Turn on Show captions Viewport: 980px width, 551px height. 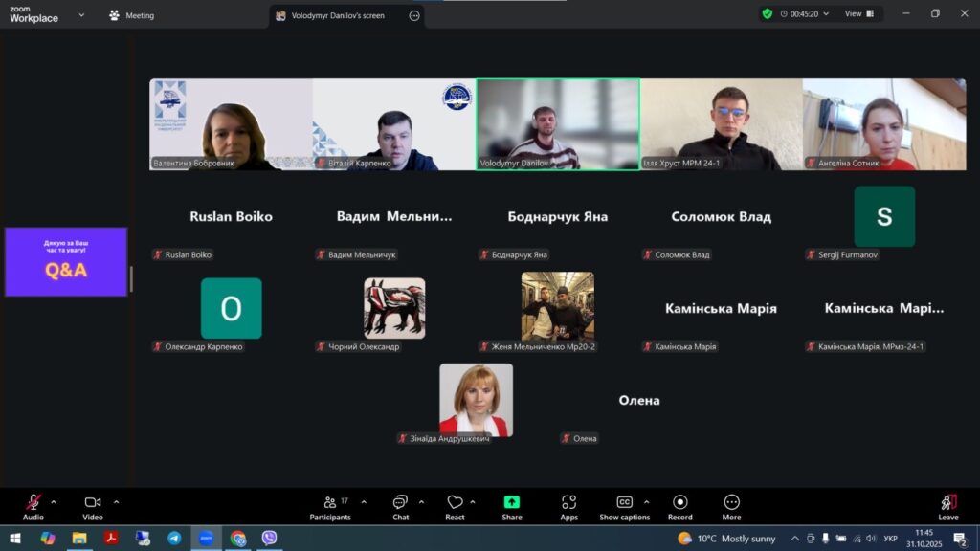(624, 503)
